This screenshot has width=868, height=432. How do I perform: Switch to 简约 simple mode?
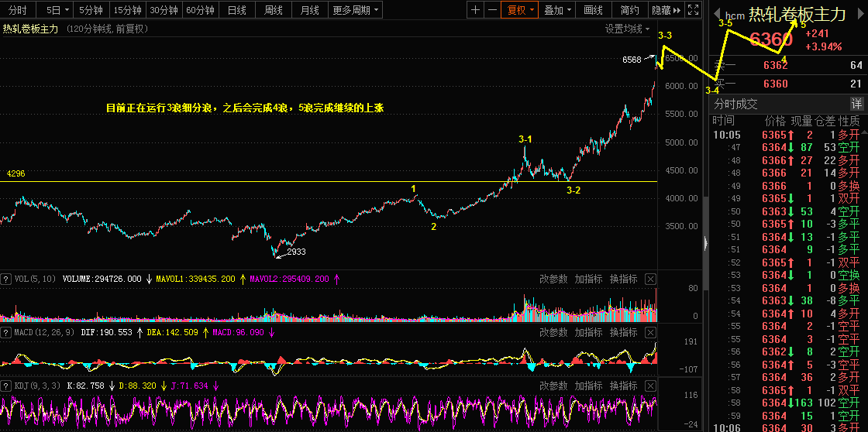(x=630, y=9)
